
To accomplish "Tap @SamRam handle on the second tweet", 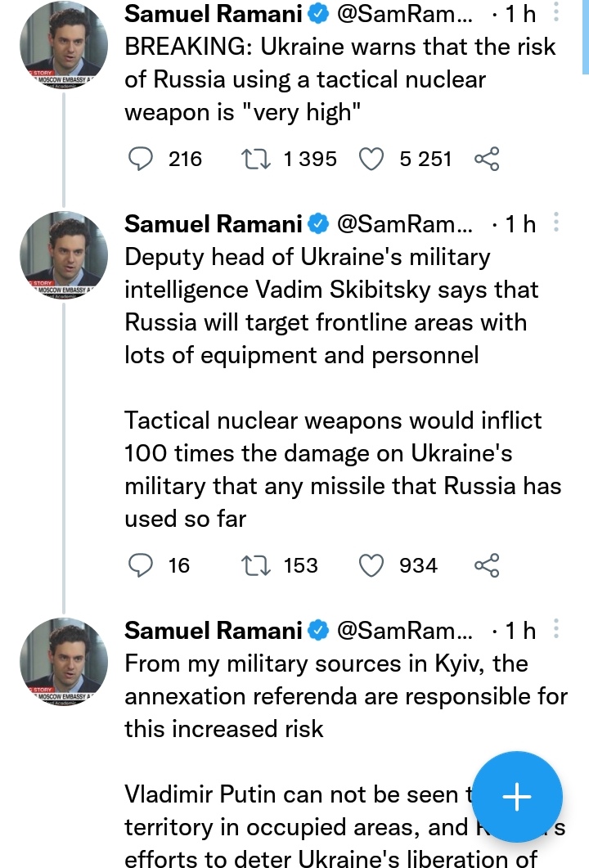I will pyautogui.click(x=404, y=223).
